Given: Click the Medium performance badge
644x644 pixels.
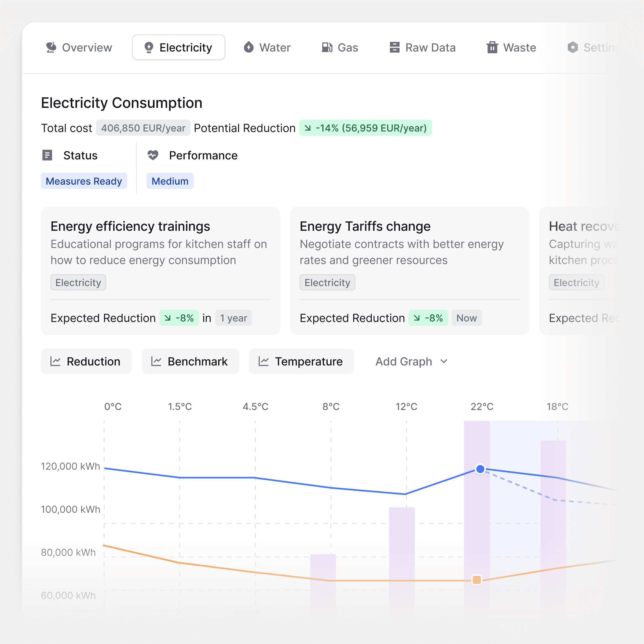Looking at the screenshot, I should point(170,181).
